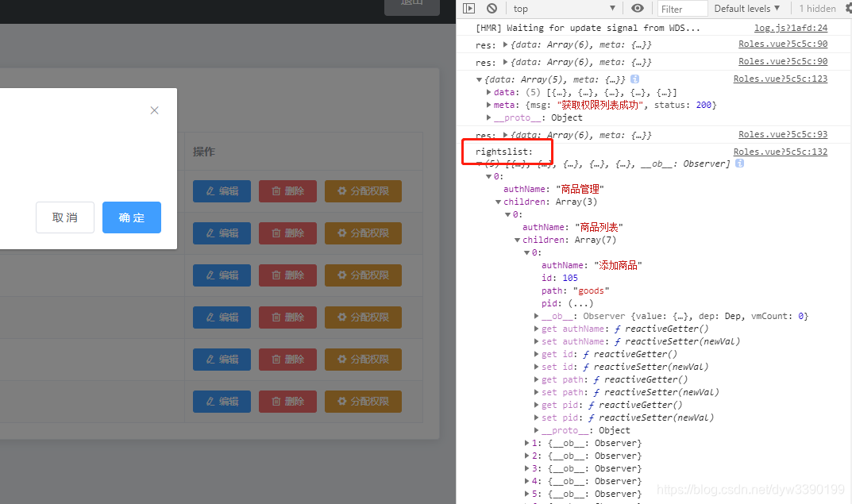852x504 pixels.
Task: Click 分配权限 in the last row
Action: pyautogui.click(x=363, y=402)
